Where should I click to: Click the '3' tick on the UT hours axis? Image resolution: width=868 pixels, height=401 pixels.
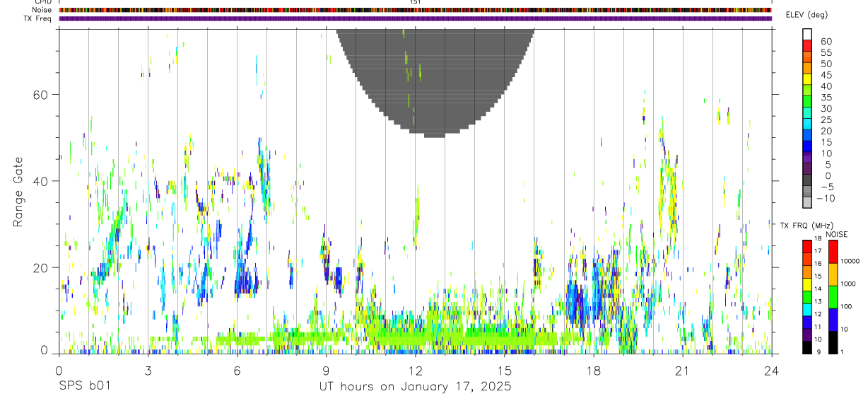coord(148,371)
